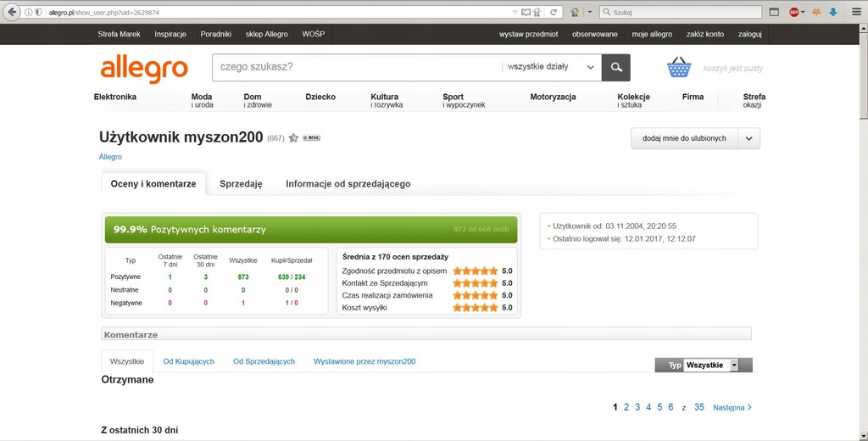This screenshot has height=441, width=868.
Task: Click 'dodaj mnie do ulubionych' button
Action: tap(684, 138)
